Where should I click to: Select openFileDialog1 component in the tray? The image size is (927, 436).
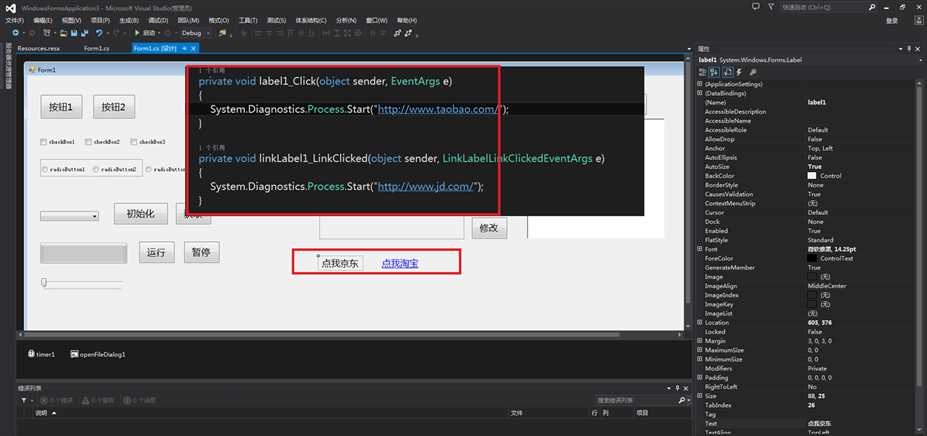[x=98, y=354]
